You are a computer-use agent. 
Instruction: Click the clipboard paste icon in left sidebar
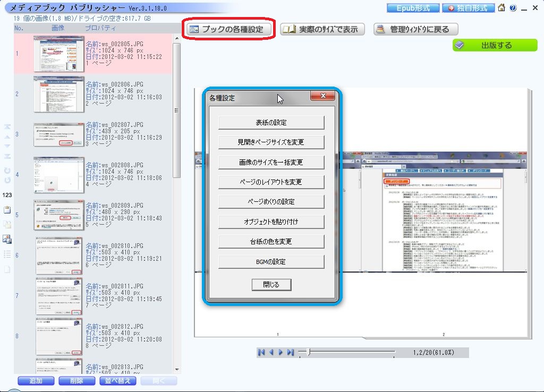click(7, 210)
